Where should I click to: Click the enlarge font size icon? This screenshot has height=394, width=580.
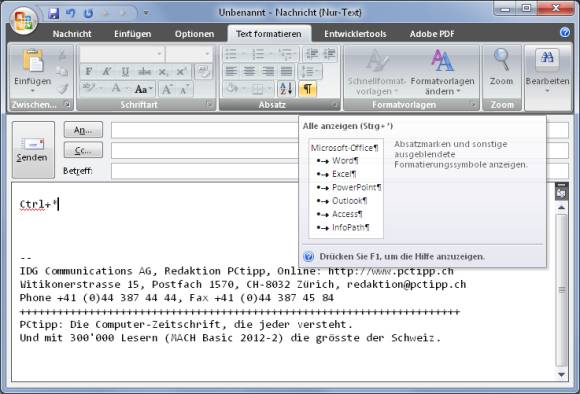point(167,89)
